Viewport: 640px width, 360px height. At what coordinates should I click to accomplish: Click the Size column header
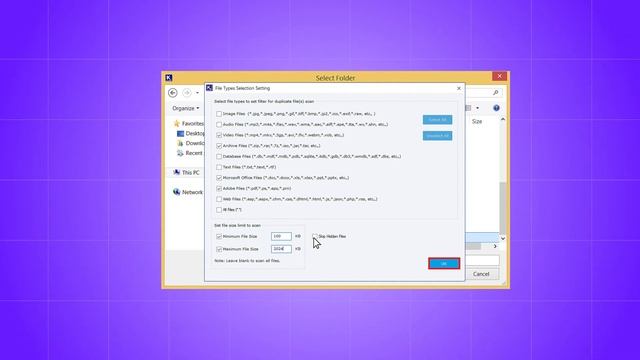pyautogui.click(x=477, y=122)
